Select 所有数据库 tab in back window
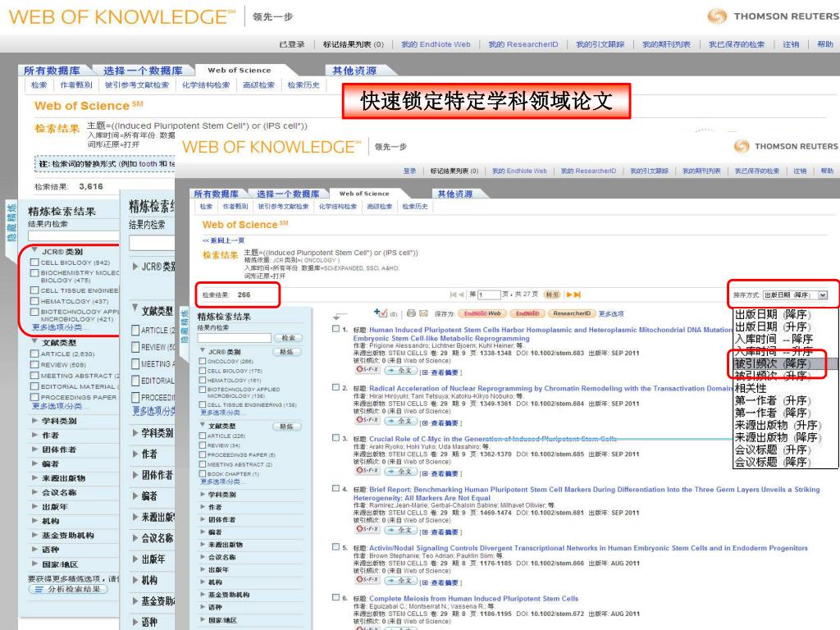 pos(52,71)
